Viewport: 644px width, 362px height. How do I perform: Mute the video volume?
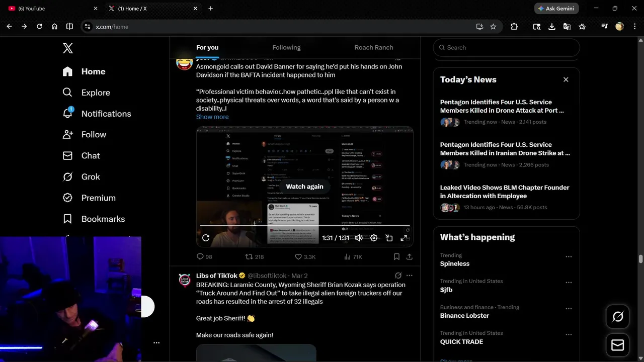pos(359,238)
